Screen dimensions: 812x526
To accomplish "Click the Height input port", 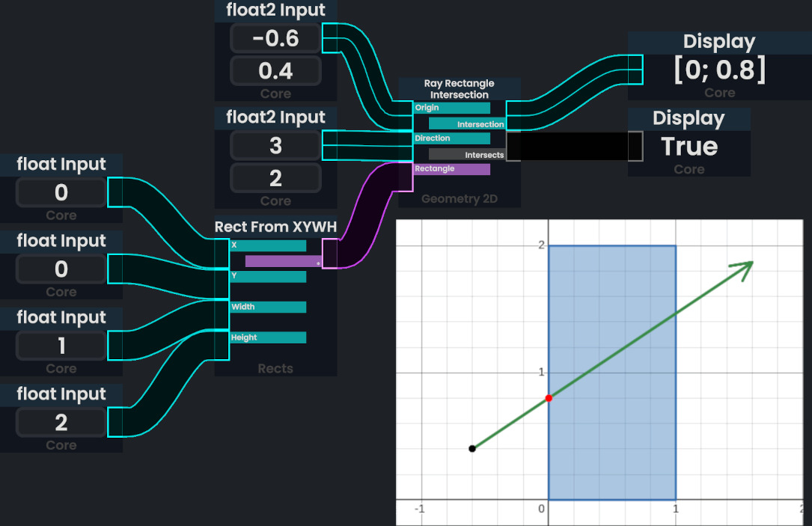I will coord(268,337).
